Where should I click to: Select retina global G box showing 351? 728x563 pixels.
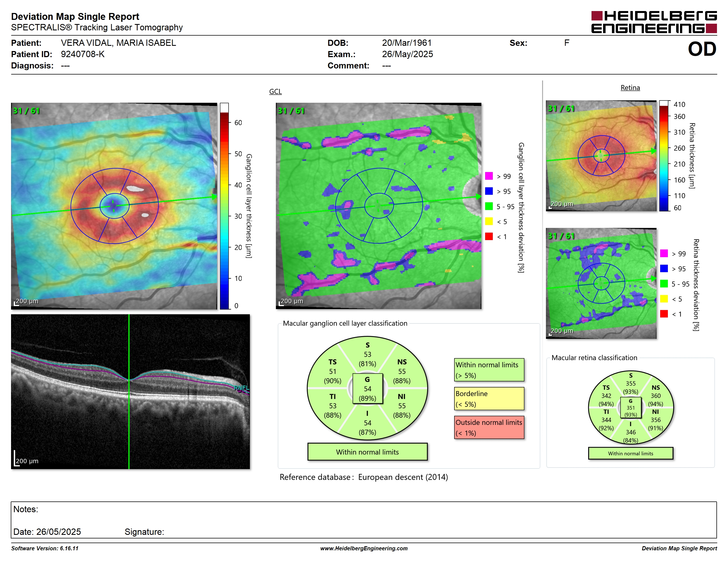point(630,408)
